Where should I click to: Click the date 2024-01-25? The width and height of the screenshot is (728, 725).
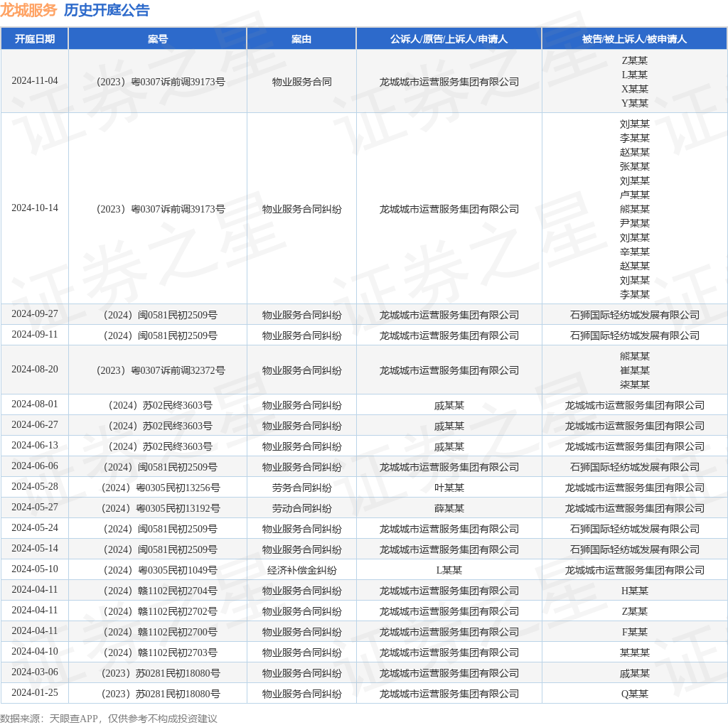pos(35,692)
